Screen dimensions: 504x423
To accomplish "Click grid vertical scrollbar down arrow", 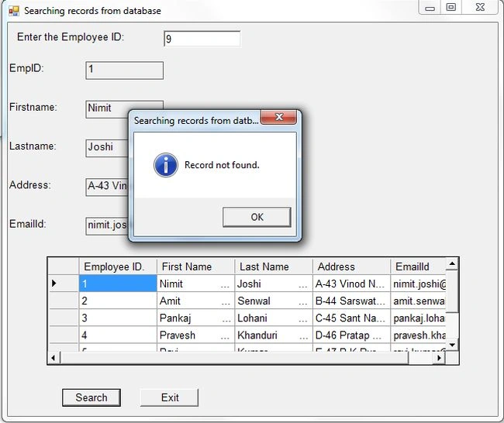I will click(x=452, y=345).
